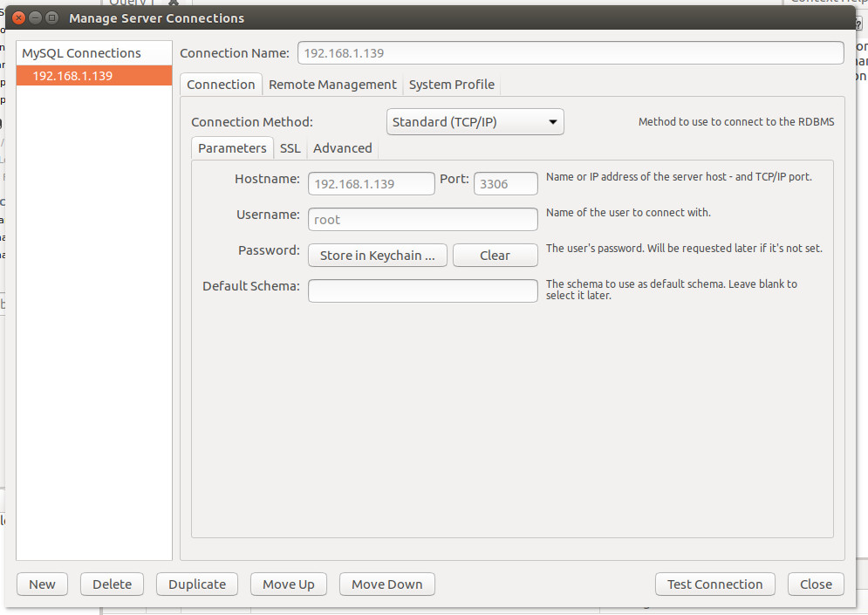Image resolution: width=868 pixels, height=615 pixels.
Task: Click the Test Connection button
Action: [714, 584]
